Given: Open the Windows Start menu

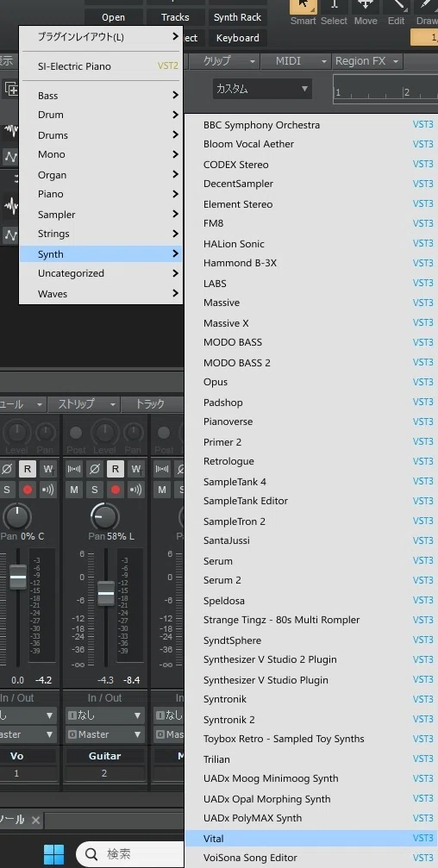Looking at the screenshot, I should pyautogui.click(x=53, y=853).
